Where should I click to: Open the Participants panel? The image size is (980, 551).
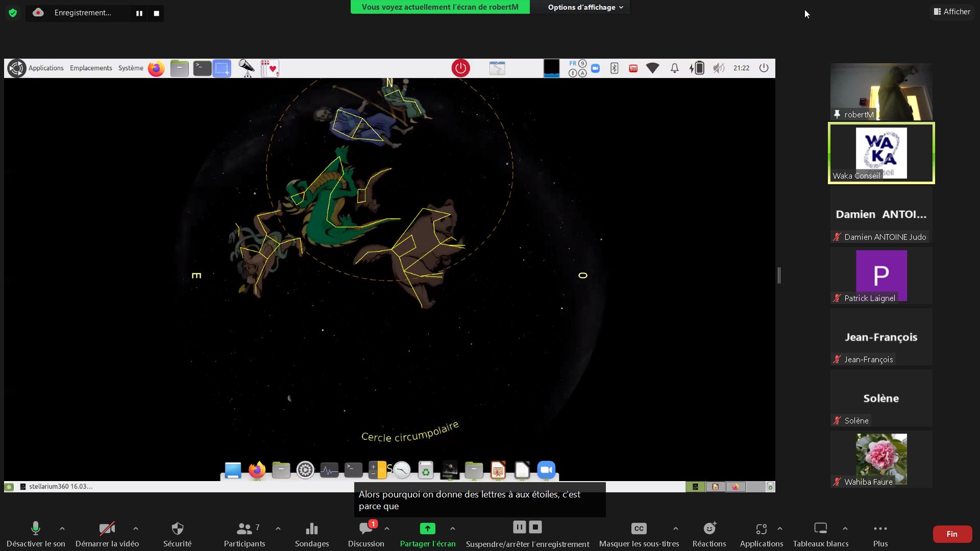244,534
